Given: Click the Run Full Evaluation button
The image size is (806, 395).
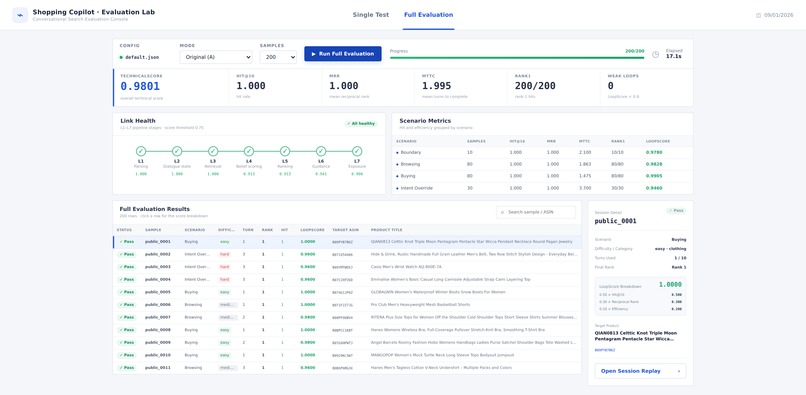Looking at the screenshot, I should [x=343, y=54].
